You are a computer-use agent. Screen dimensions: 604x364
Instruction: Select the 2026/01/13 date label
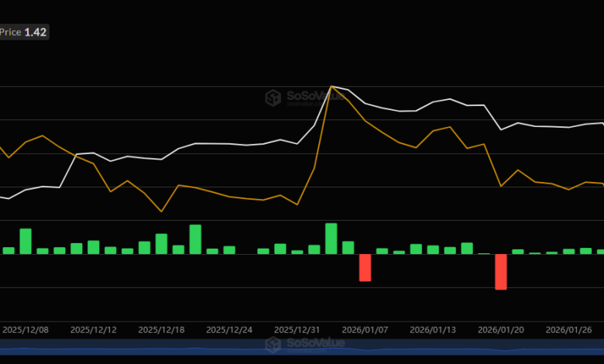point(433,329)
